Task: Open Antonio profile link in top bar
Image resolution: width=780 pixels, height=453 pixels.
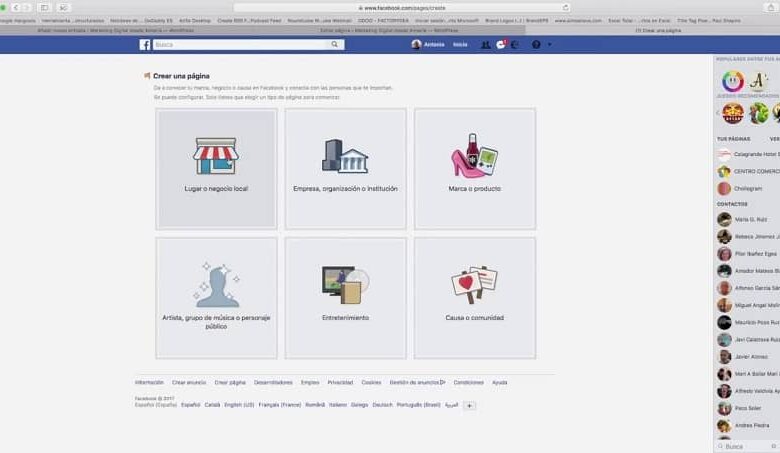Action: 428,45
